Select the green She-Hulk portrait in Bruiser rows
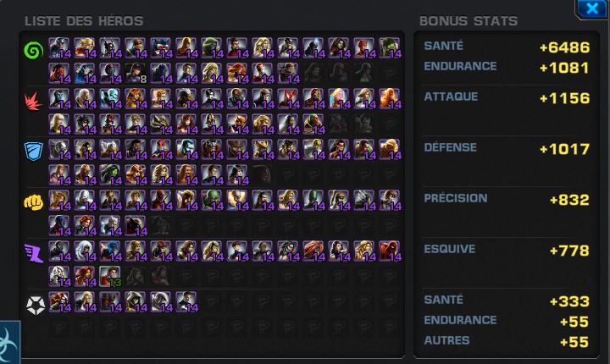The width and height of the screenshot is (610, 364). coord(110,174)
